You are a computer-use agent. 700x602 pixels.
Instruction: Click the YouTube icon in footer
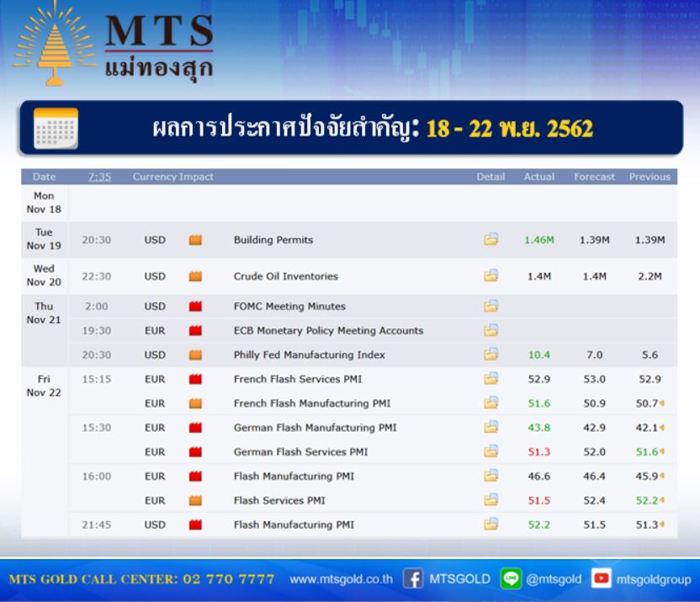click(x=602, y=578)
